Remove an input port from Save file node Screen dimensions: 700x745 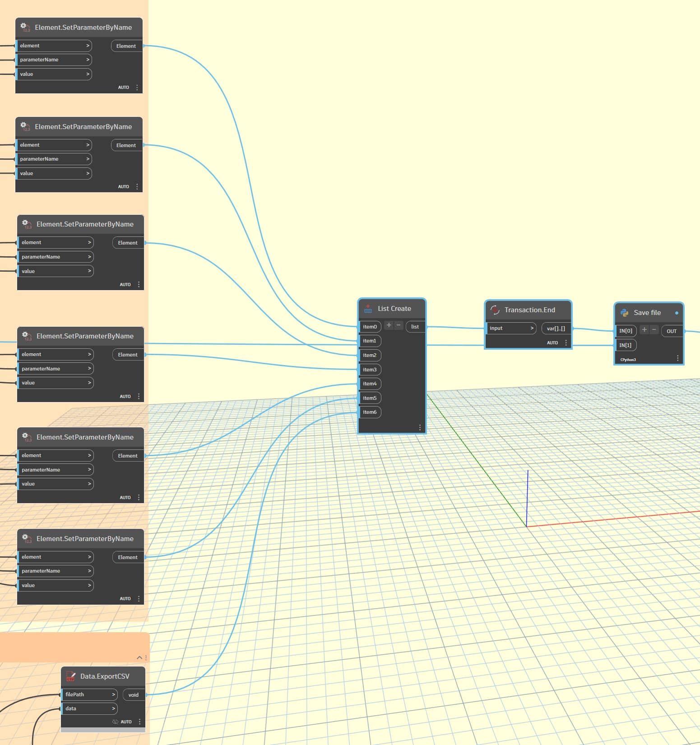pos(654,330)
